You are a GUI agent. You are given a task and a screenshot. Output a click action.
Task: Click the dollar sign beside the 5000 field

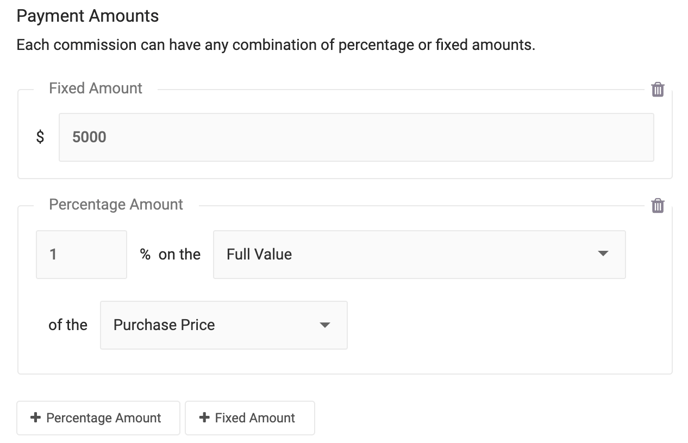(x=40, y=137)
